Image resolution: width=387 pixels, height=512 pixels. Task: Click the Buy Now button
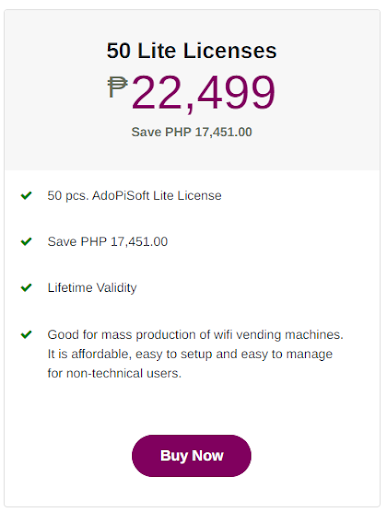tap(191, 455)
